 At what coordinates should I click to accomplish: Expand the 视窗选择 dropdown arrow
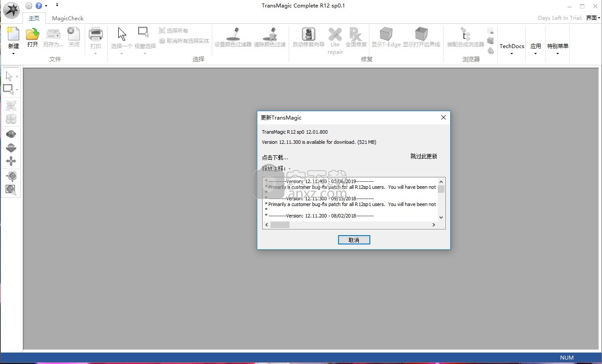pyautogui.click(x=145, y=53)
